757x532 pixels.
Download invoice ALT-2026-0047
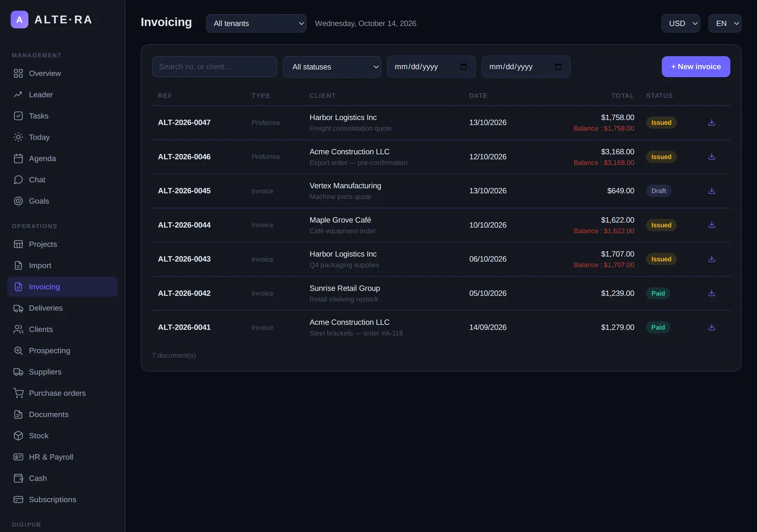point(712,122)
